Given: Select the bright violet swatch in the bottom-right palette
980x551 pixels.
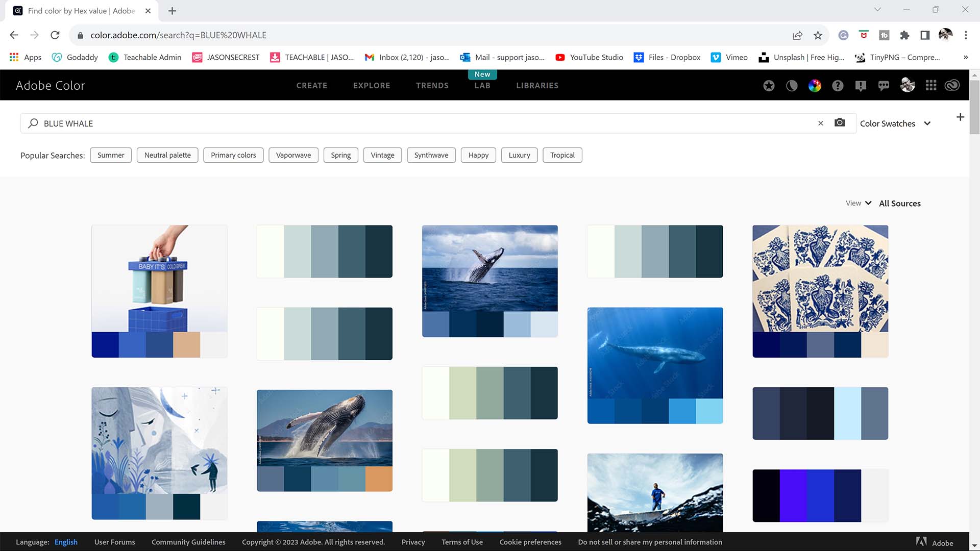Looking at the screenshot, I should (793, 496).
